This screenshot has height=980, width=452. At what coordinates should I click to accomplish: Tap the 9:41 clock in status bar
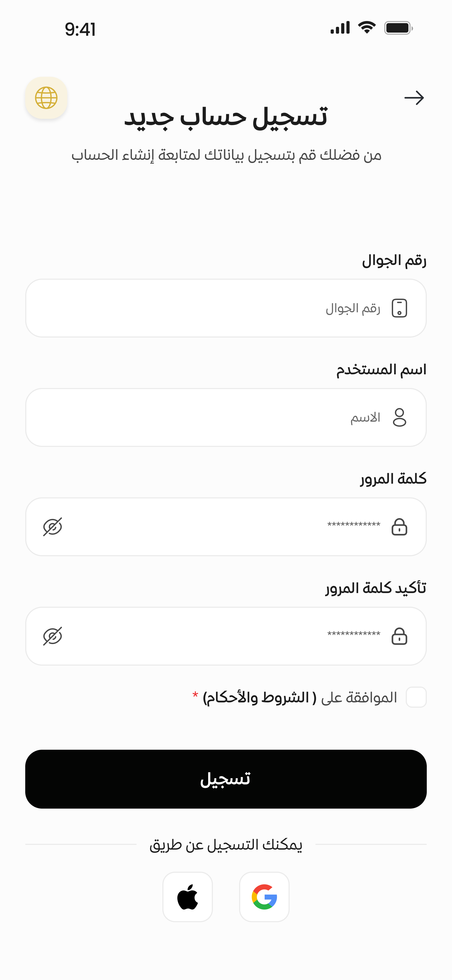pyautogui.click(x=80, y=29)
